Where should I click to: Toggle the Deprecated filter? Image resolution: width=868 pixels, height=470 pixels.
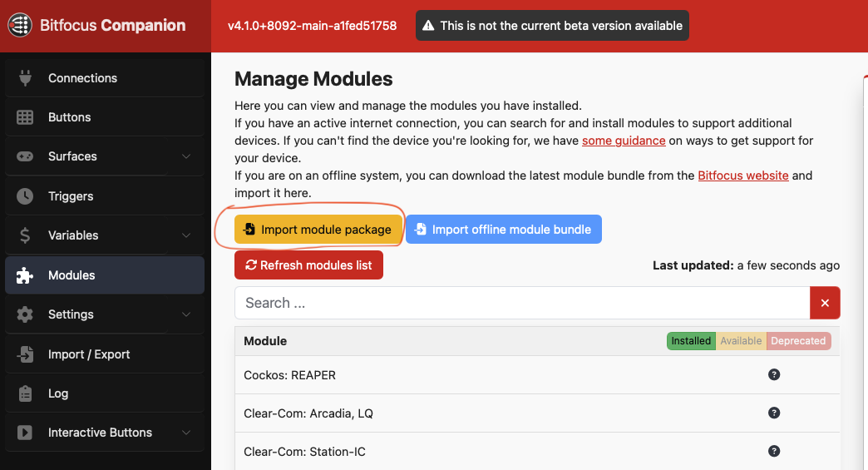click(x=798, y=341)
